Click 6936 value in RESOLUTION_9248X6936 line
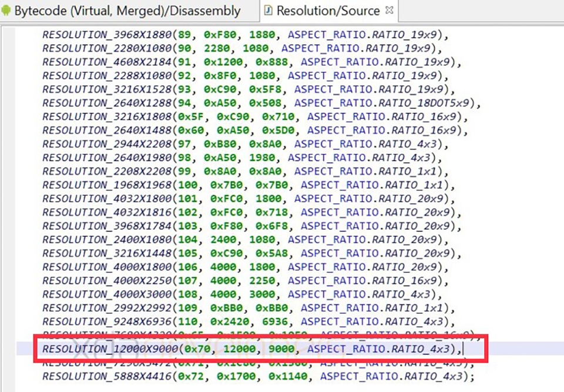564x392 pixels. tap(275, 322)
